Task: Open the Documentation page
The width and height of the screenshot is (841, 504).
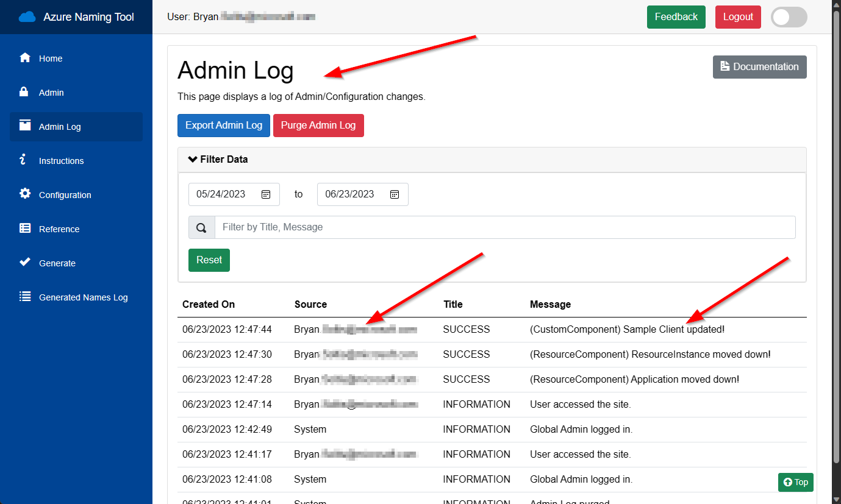Action: [759, 67]
